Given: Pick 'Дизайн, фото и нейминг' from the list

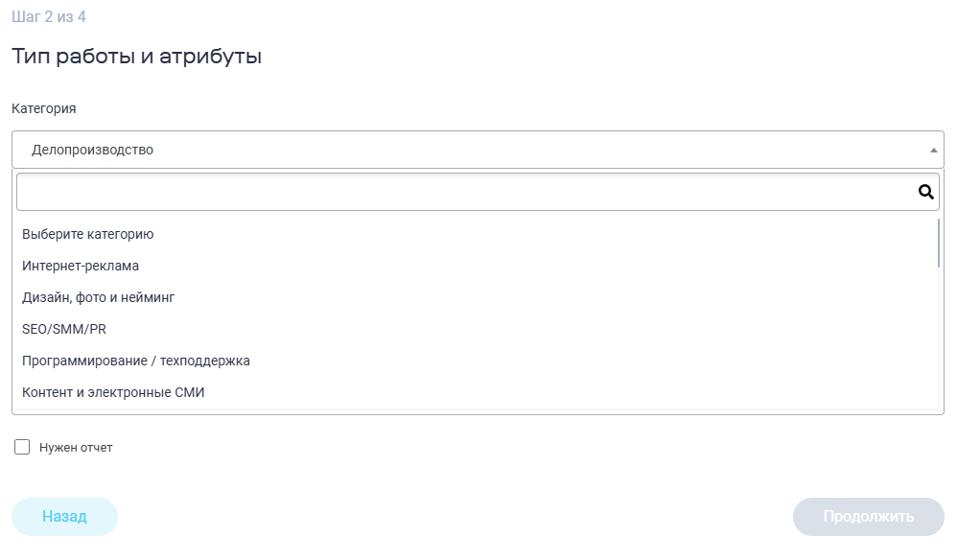Looking at the screenshot, I should (x=99, y=297).
